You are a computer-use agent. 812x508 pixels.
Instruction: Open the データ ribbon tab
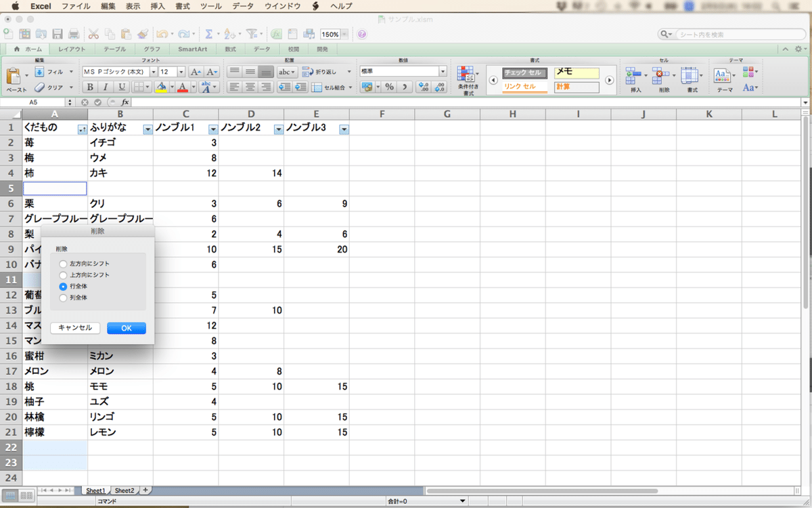click(x=262, y=49)
